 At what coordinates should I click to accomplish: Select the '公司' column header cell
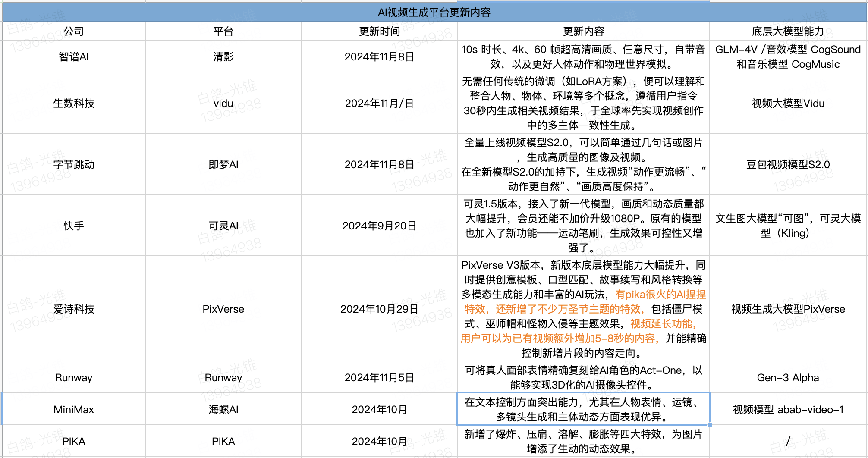74,31
